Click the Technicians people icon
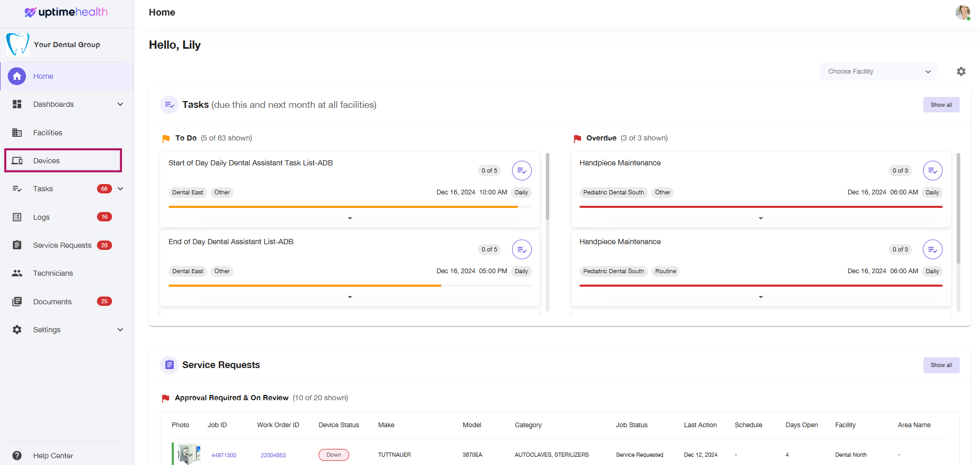Image resolution: width=980 pixels, height=465 pixels. (17, 273)
